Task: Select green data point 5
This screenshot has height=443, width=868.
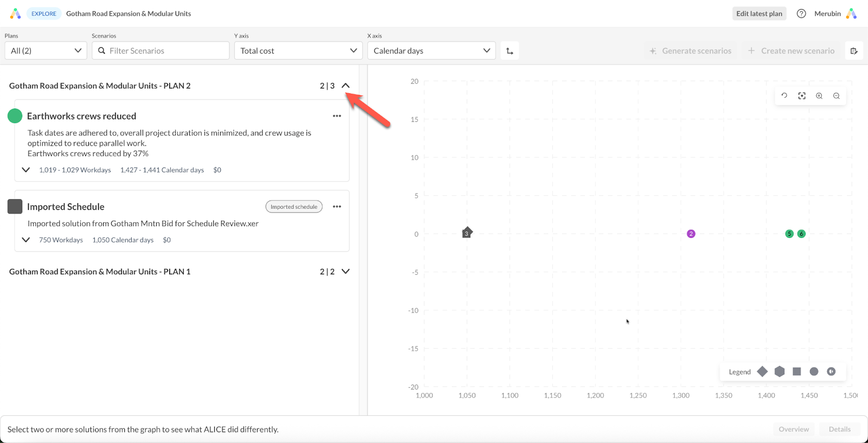Action: tap(789, 234)
